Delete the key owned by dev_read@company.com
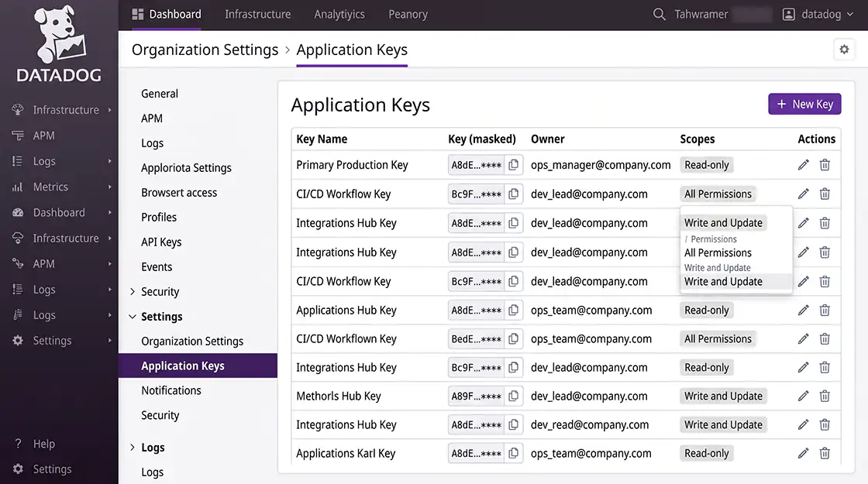The width and height of the screenshot is (868, 484). point(825,425)
